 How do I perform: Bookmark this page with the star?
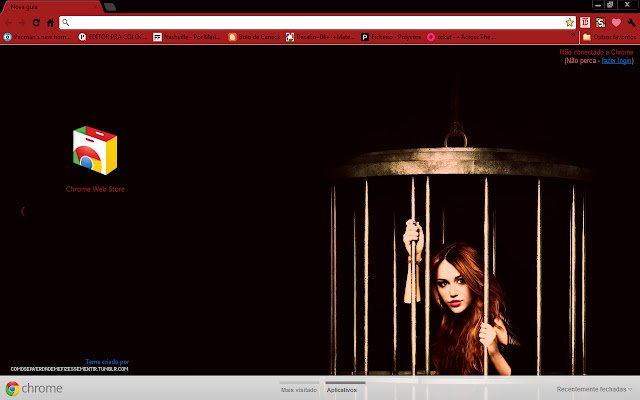pyautogui.click(x=569, y=23)
